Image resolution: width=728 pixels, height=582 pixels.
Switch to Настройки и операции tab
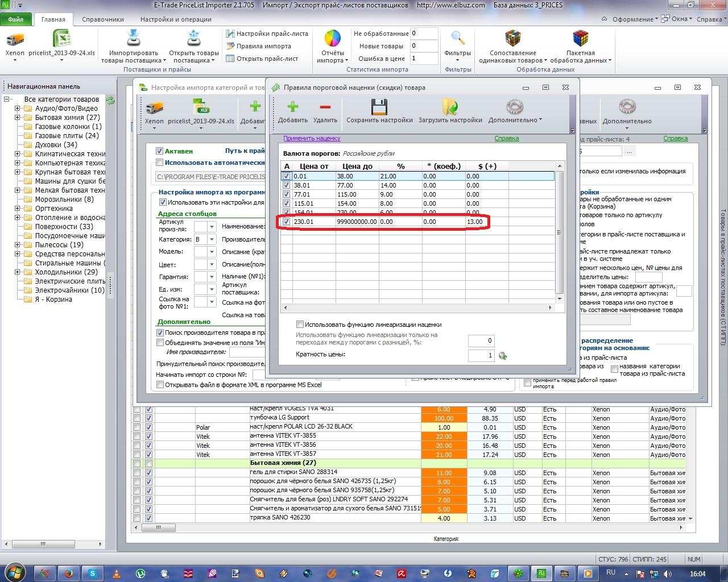coord(176,19)
